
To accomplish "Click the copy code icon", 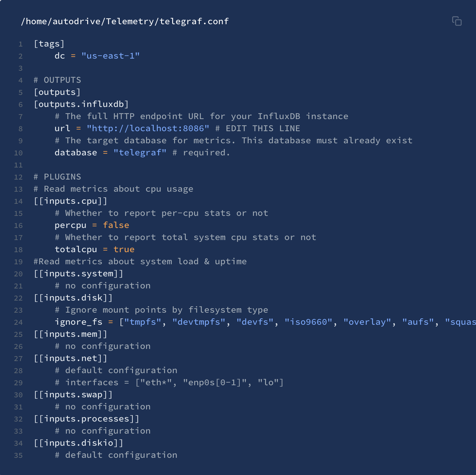I will (457, 21).
